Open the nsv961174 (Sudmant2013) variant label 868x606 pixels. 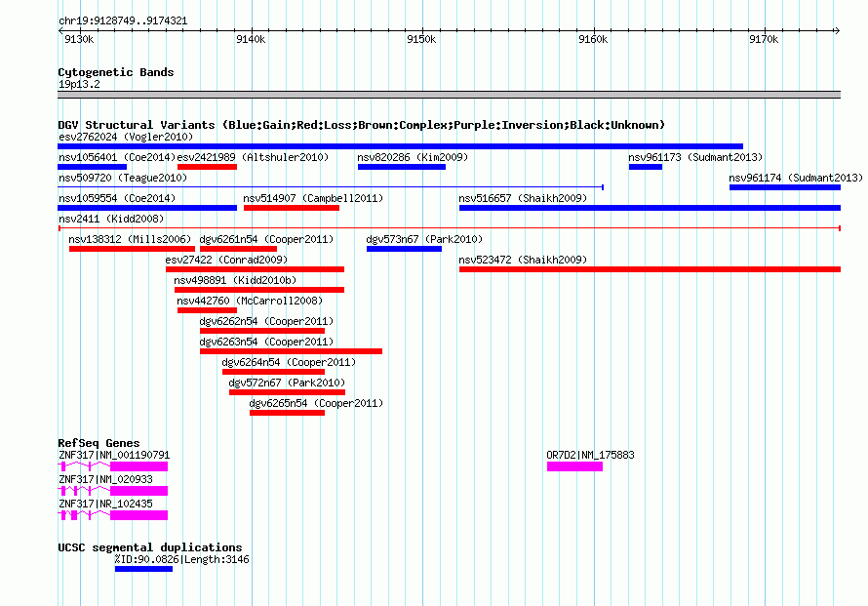pyautogui.click(x=796, y=178)
